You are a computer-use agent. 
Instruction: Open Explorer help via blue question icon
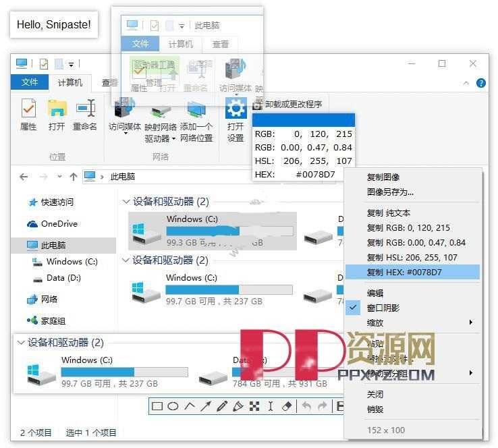[x=481, y=83]
